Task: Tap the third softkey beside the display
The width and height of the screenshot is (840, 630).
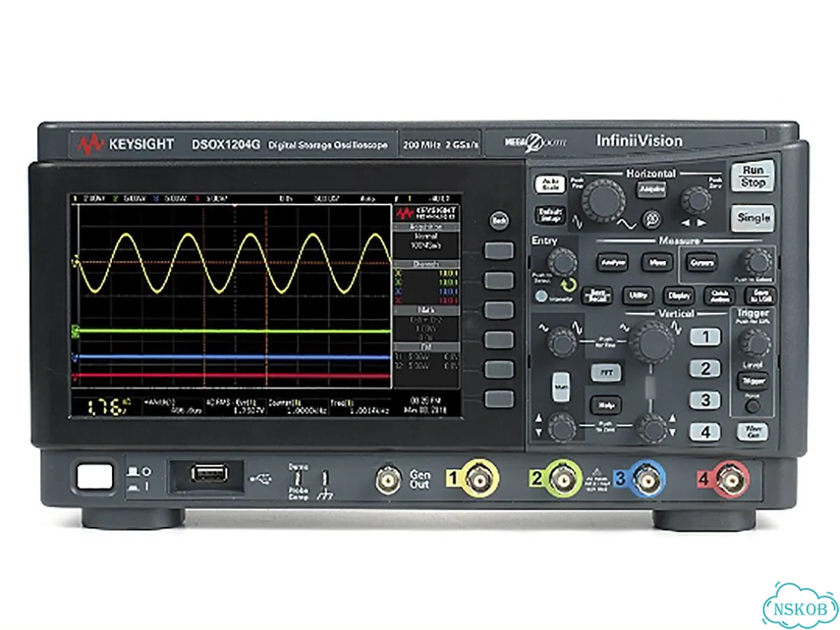Action: click(x=499, y=310)
